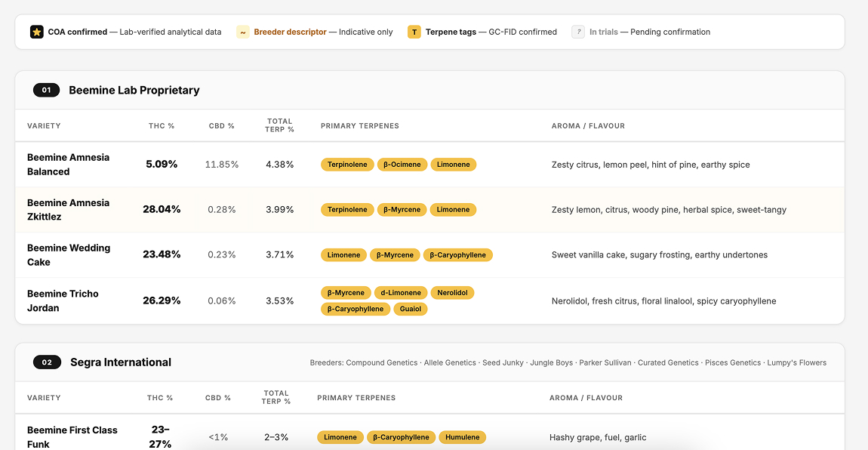Click Limonene tag in First Class Funk row

point(340,437)
